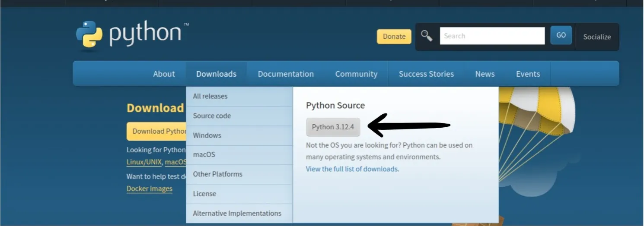Select Alternative Implementations in Downloads submenu

(x=239, y=213)
